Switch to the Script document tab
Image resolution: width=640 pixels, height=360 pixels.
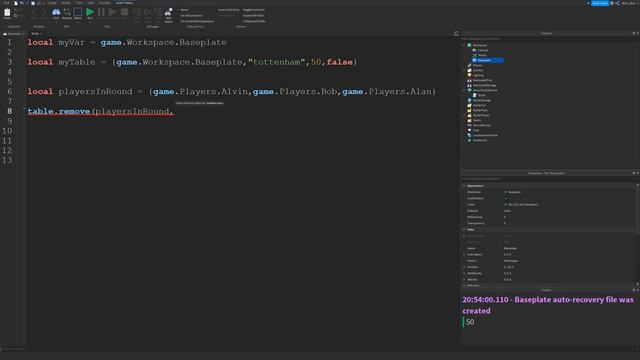tap(36, 33)
